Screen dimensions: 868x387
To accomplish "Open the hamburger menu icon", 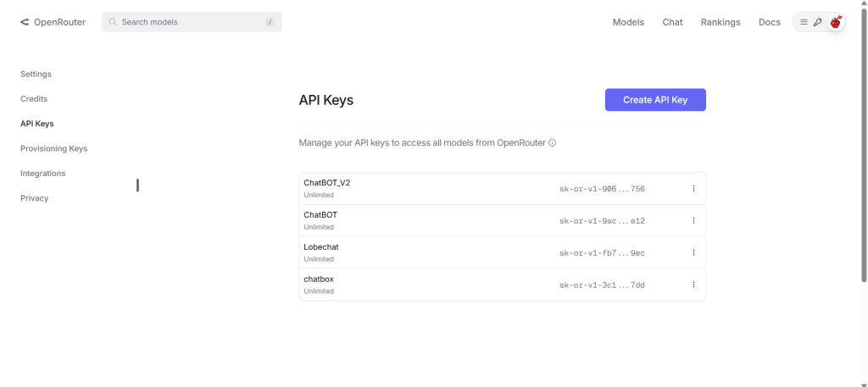I will 804,22.
